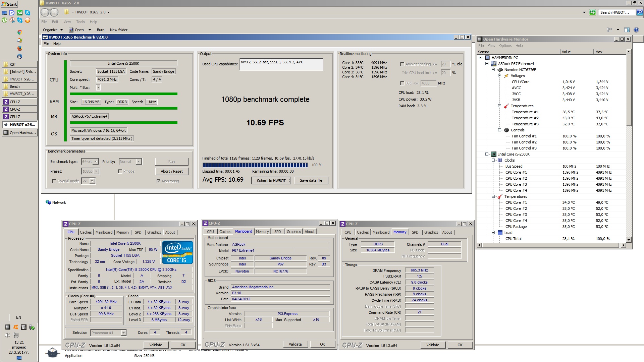Open Options menu in Open Hardware Monitor
This screenshot has height=362, width=644.
(x=505, y=46)
